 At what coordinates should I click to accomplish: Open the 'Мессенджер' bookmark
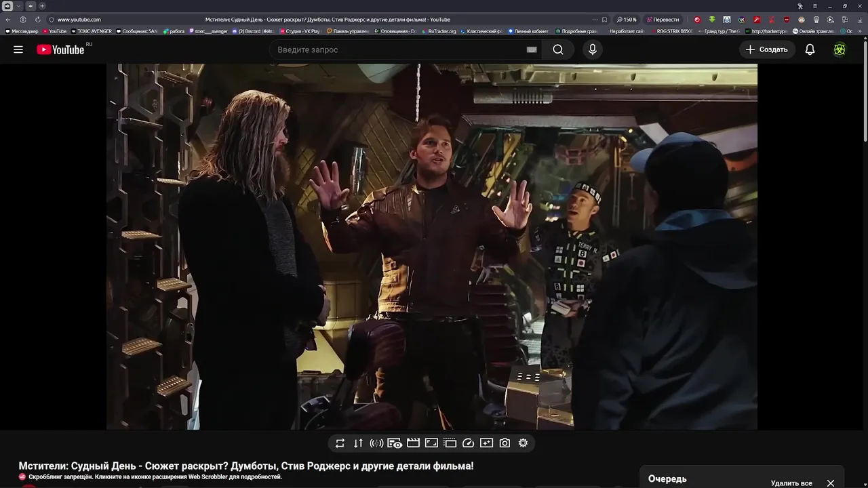click(x=22, y=31)
